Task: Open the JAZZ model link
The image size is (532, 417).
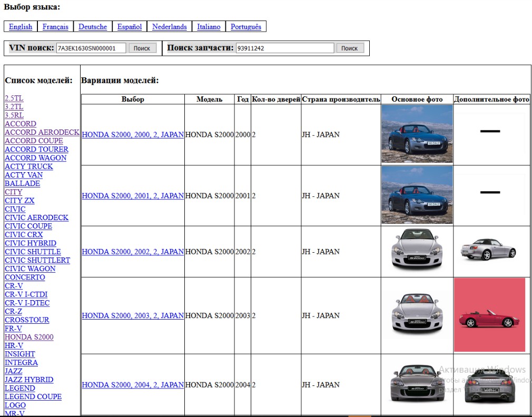Action: coord(14,371)
